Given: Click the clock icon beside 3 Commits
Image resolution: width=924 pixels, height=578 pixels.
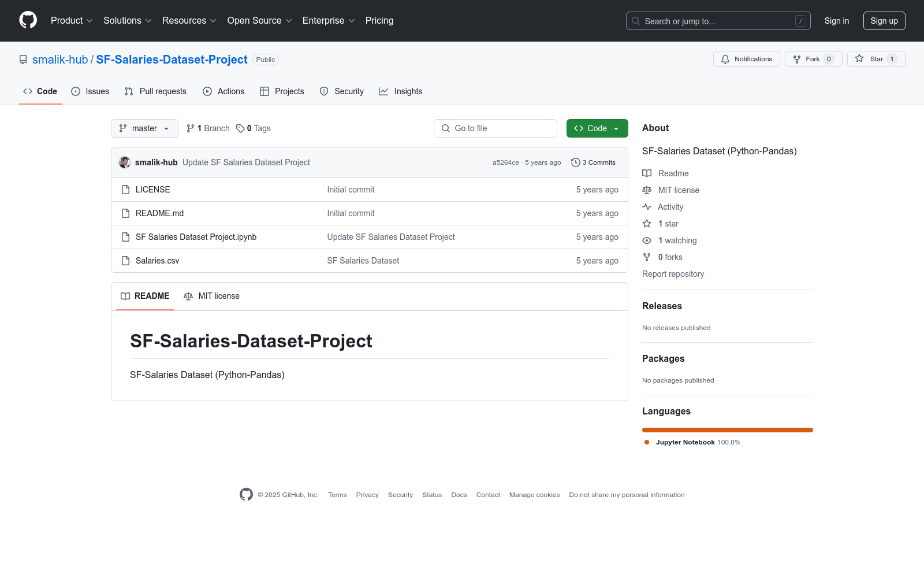Looking at the screenshot, I should click(575, 162).
